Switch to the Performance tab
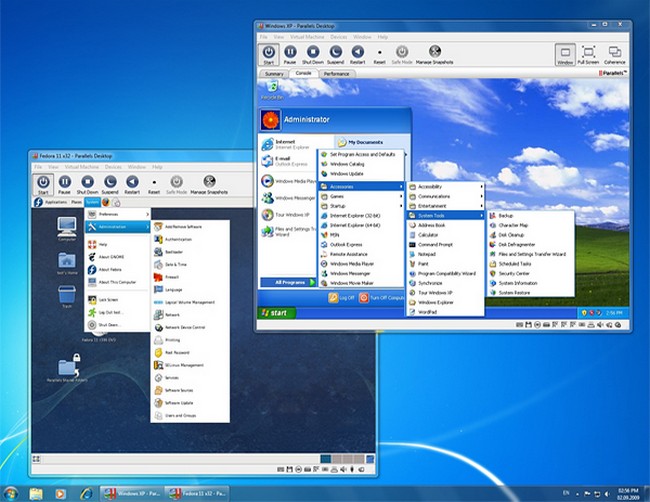The height and width of the screenshot is (502, 650). click(x=336, y=74)
